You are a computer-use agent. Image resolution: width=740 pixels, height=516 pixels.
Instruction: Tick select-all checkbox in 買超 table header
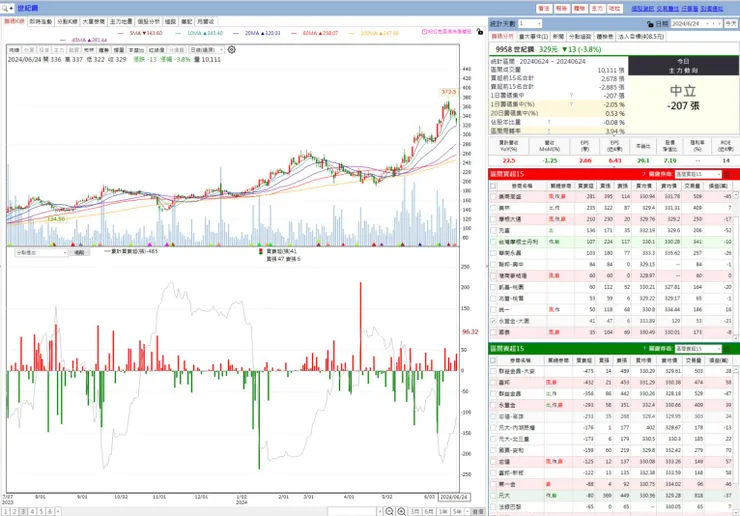(x=494, y=186)
